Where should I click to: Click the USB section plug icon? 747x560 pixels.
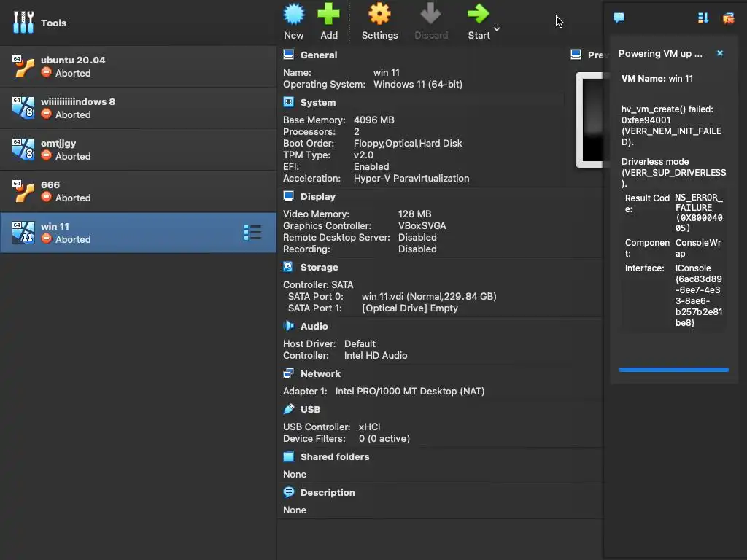(x=288, y=409)
